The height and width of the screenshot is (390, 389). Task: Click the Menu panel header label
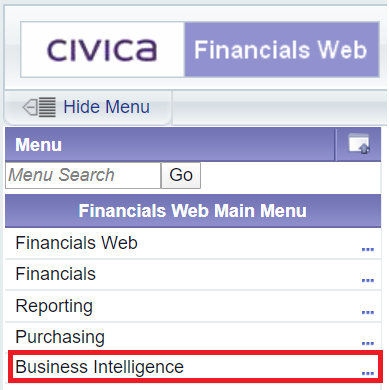[x=38, y=145]
